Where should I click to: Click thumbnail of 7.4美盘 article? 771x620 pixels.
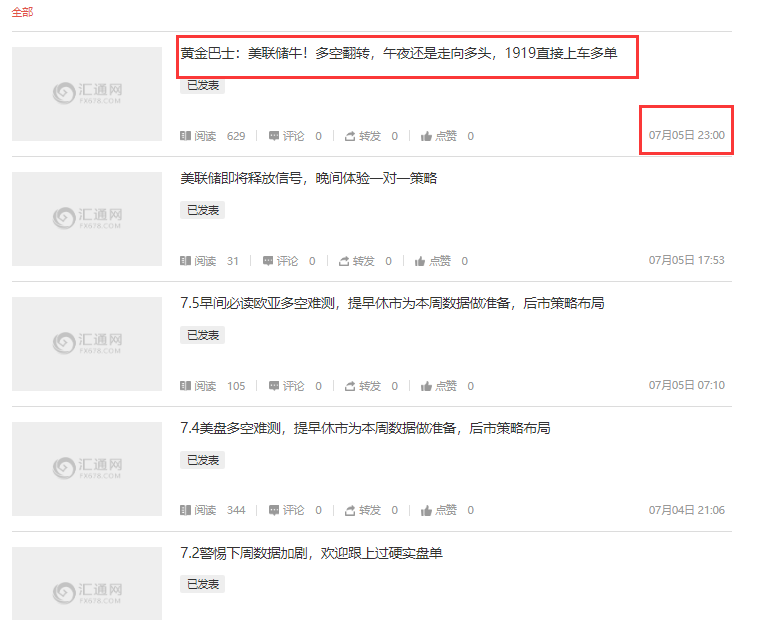(87, 469)
